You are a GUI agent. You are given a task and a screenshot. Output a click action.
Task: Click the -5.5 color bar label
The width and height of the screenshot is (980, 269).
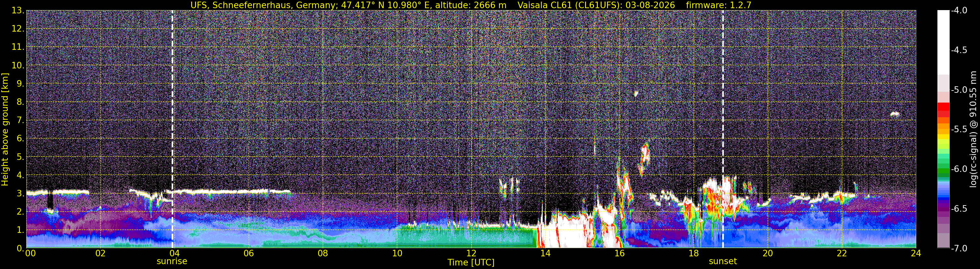click(959, 130)
